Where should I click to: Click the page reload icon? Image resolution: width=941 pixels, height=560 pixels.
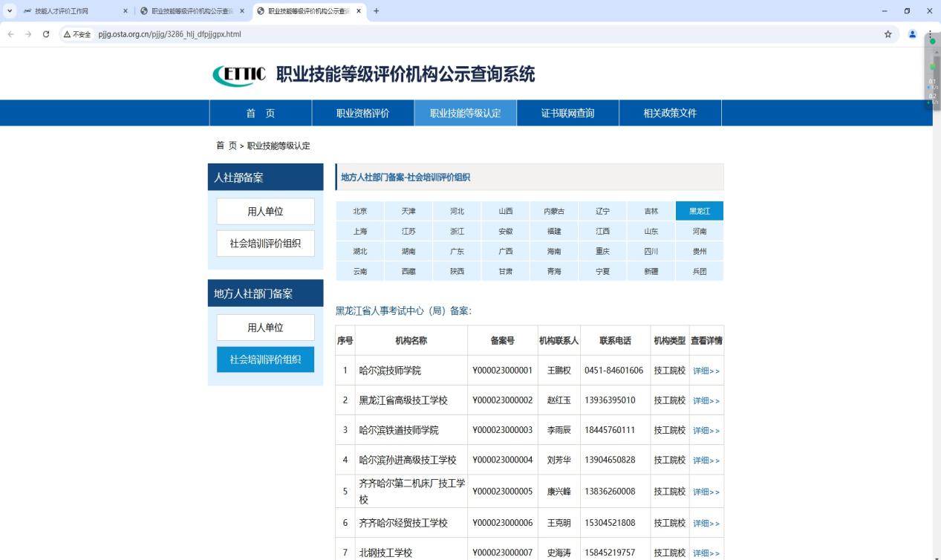click(x=46, y=34)
